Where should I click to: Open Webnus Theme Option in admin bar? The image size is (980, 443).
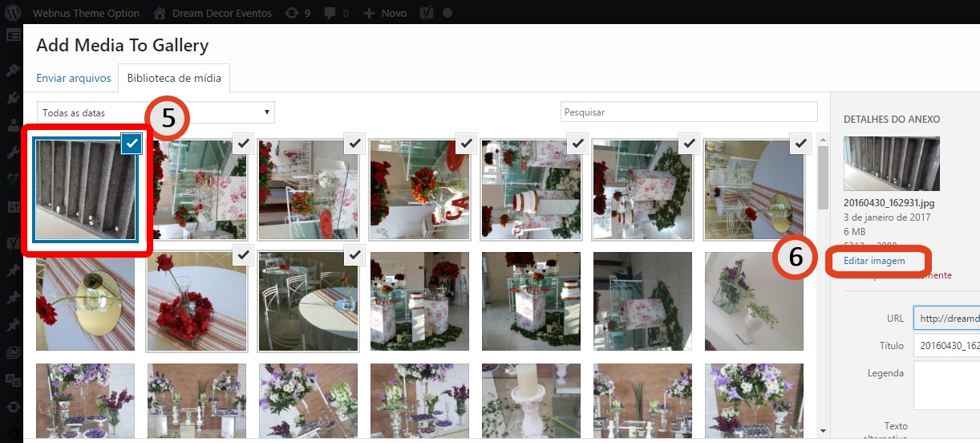tap(86, 13)
